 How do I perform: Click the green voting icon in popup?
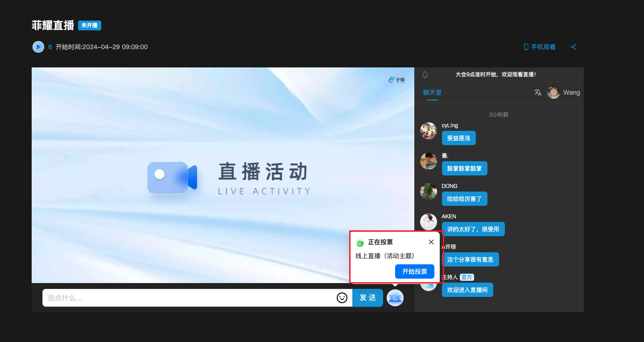360,243
